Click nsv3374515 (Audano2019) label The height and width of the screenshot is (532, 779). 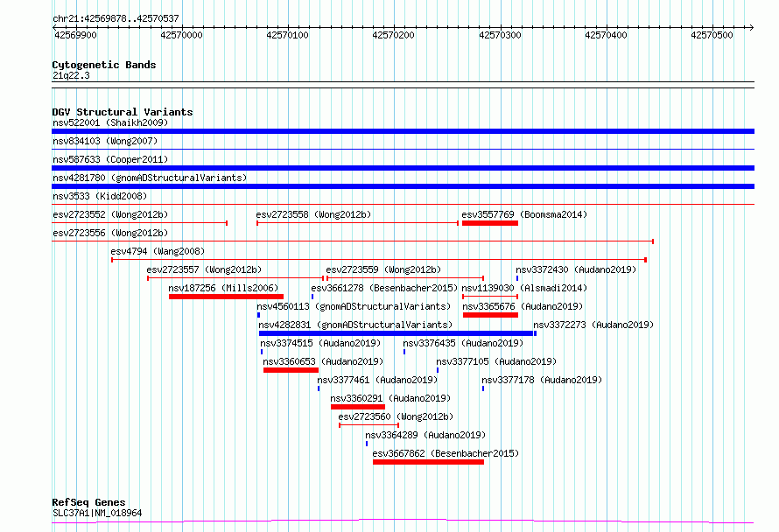pyautogui.click(x=320, y=343)
